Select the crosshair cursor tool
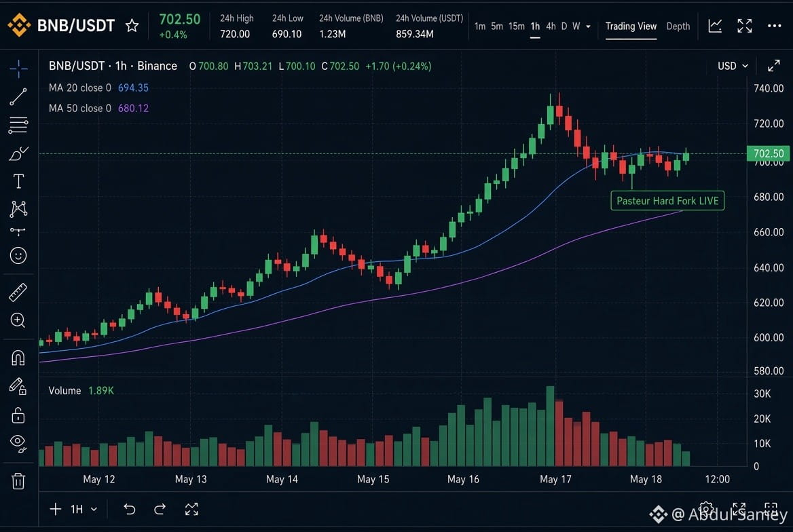 tap(18, 69)
